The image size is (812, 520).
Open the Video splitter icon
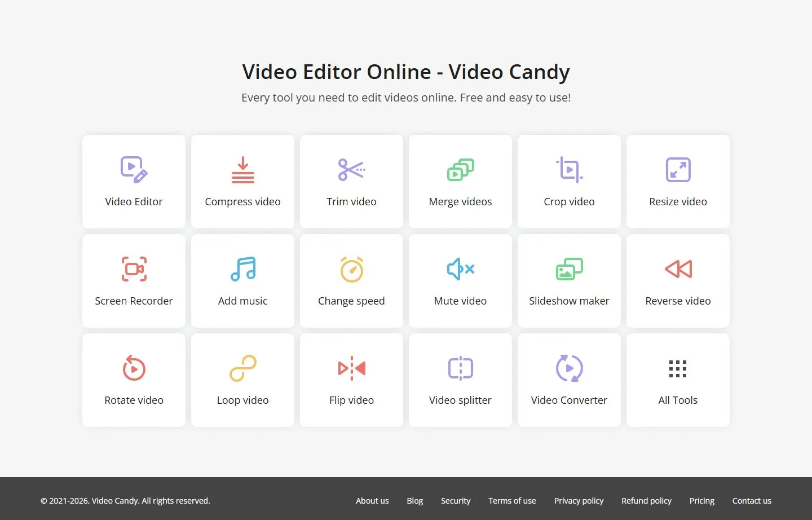pyautogui.click(x=461, y=368)
